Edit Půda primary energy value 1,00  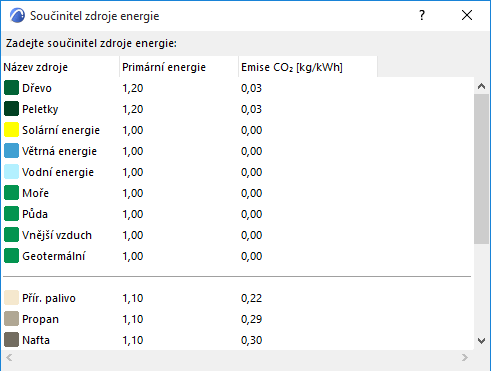pos(133,214)
